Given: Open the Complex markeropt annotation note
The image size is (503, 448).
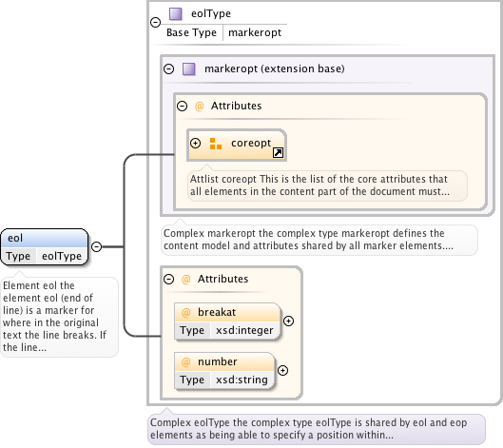Looking at the screenshot, I should 319,240.
